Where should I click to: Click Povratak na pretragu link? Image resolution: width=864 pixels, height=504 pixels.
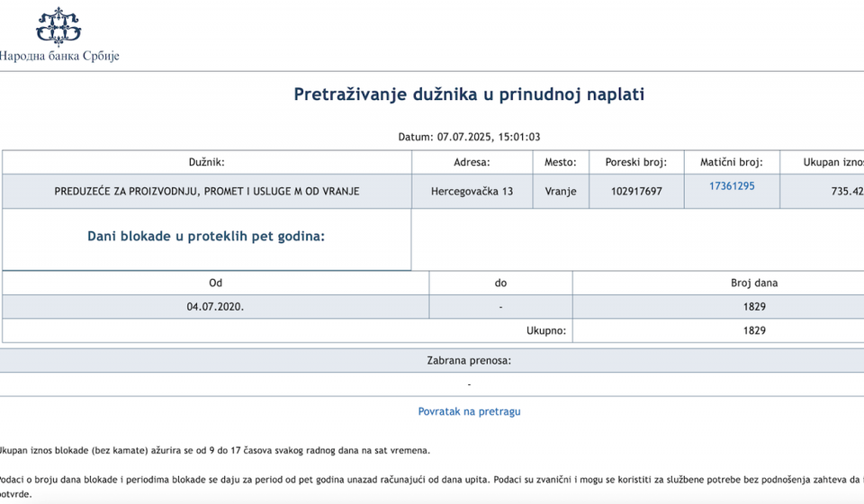click(x=469, y=411)
